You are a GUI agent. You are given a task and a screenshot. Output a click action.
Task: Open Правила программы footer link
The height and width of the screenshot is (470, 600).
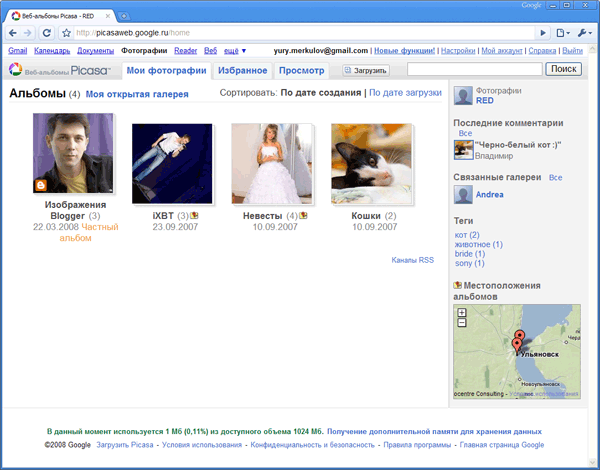(x=417, y=445)
